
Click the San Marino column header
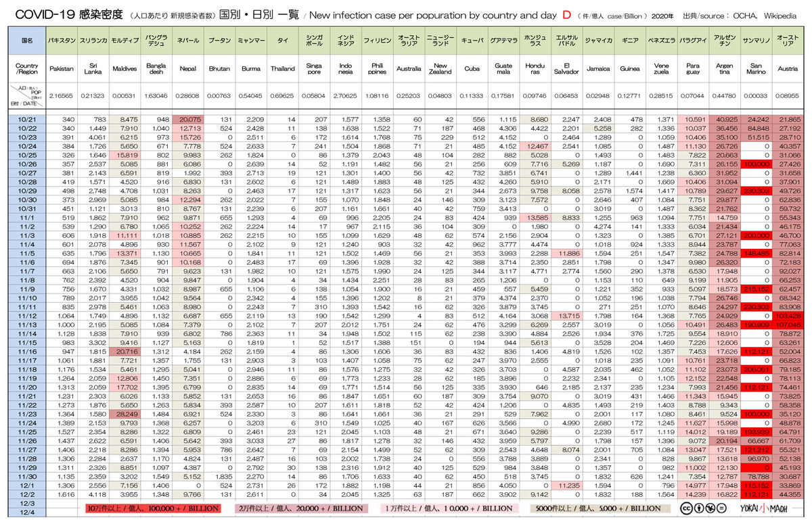tap(756, 69)
